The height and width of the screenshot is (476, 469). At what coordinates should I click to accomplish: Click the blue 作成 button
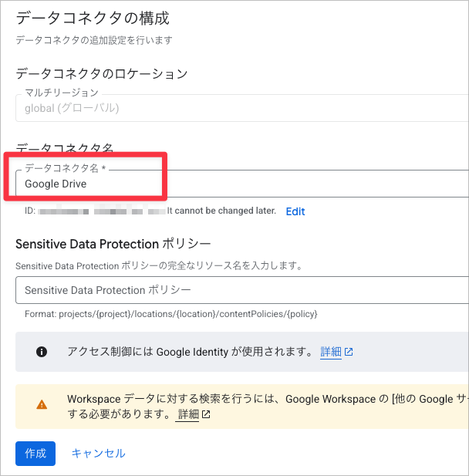[x=35, y=454]
